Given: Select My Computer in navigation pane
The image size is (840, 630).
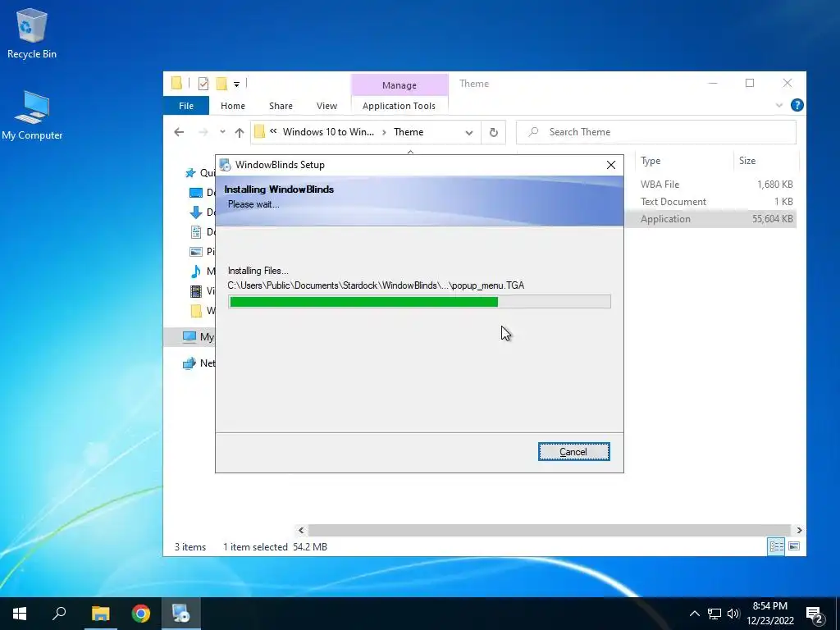Looking at the screenshot, I should click(199, 337).
